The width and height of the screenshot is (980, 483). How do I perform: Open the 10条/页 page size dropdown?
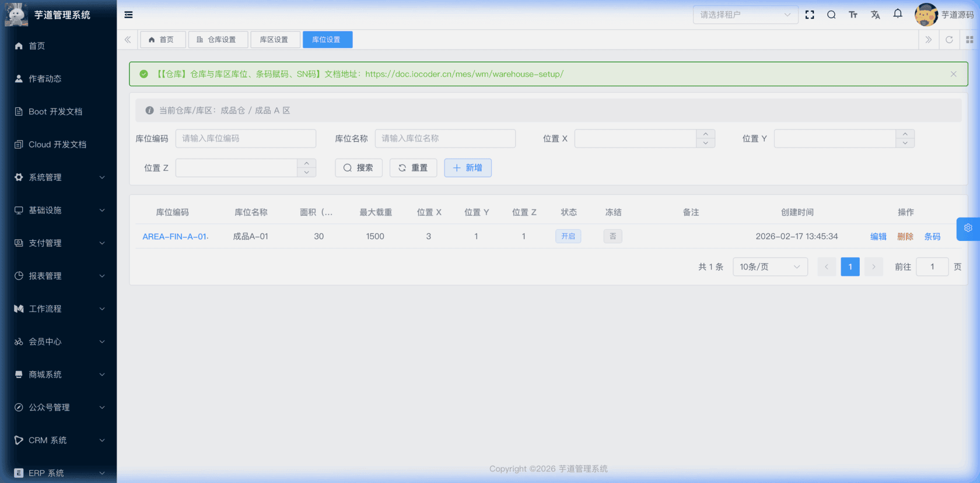(x=769, y=267)
